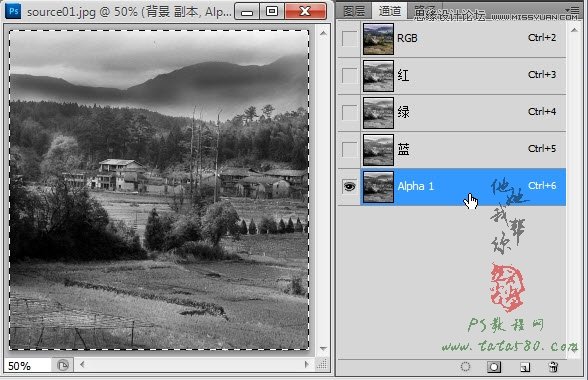Click Alpha 1 channel thumbnail
The width and height of the screenshot is (588, 380).
pyautogui.click(x=378, y=187)
